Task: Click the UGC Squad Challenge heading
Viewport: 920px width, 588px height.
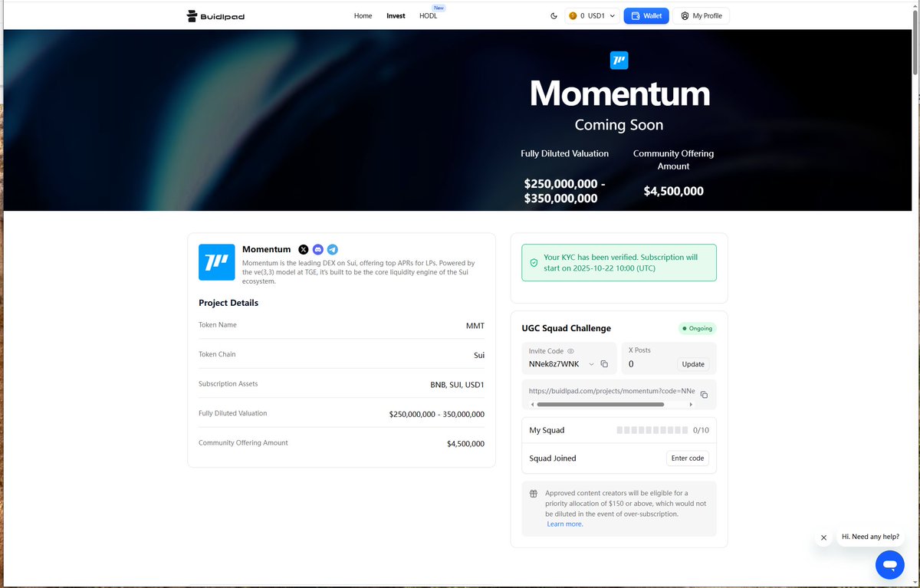Action: [x=566, y=328]
